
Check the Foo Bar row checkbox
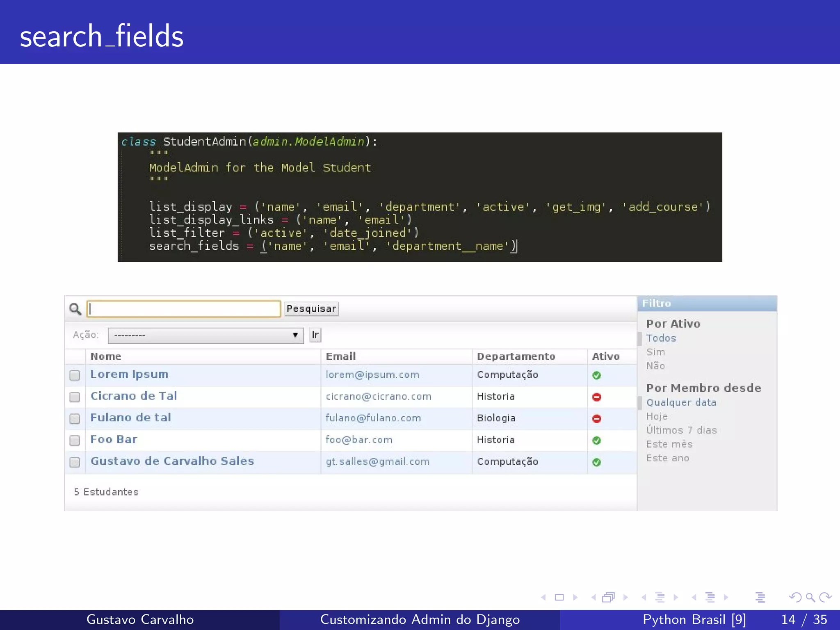pos(75,441)
